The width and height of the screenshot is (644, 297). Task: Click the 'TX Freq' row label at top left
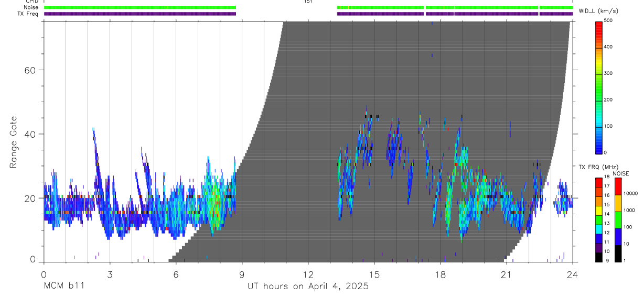pos(28,14)
